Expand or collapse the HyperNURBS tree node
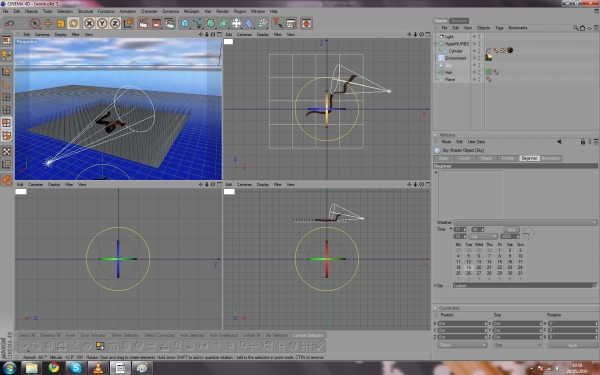 point(436,44)
